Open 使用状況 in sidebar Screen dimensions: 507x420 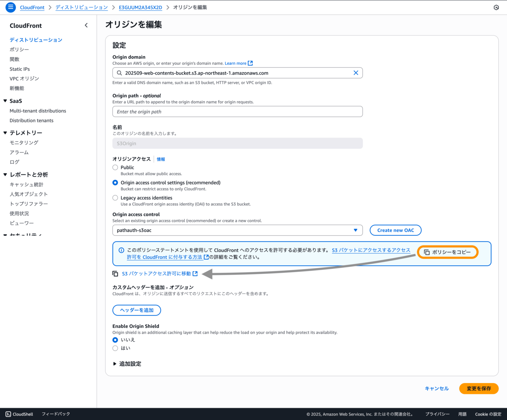tap(19, 214)
